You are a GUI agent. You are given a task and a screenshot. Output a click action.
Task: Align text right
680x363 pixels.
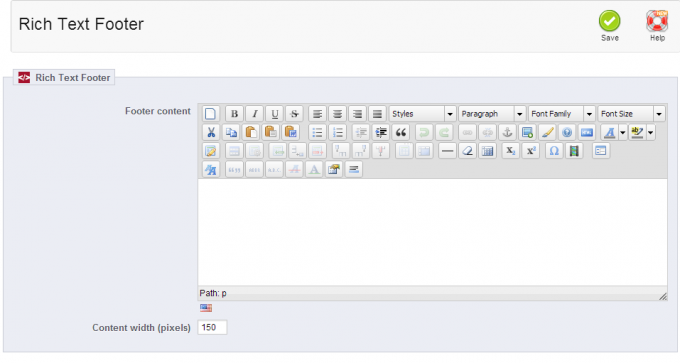click(357, 114)
